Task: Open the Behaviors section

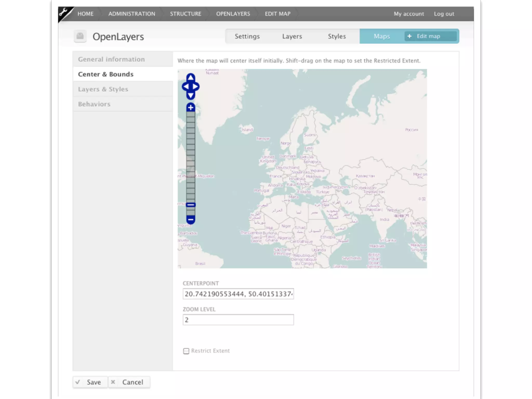Action: pyautogui.click(x=94, y=104)
